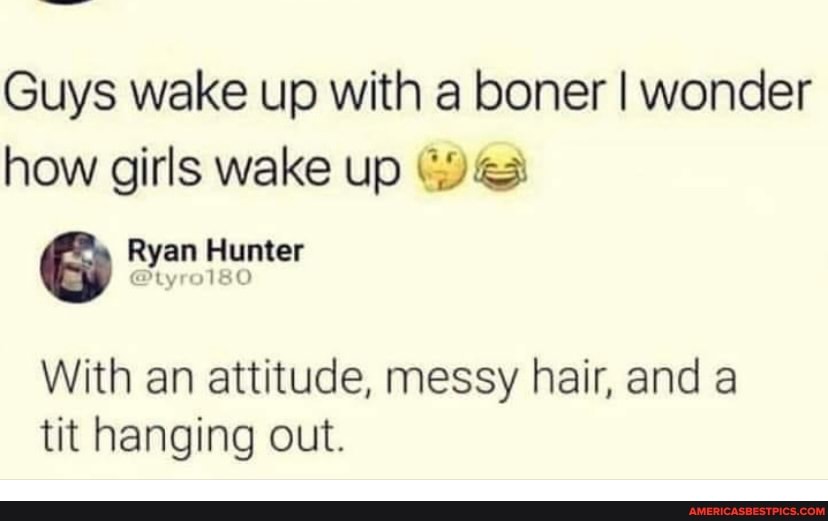This screenshot has height=521, width=828.
Task: Select the first line starting 'Guys wake up'
Action: 407,95
